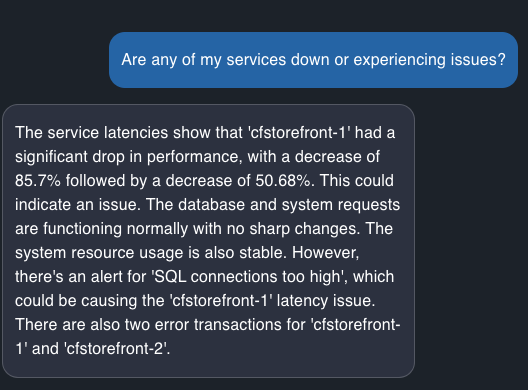Click 'experiencing issues?' in the blue bubble
The width and height of the screenshot is (528, 390).
[429, 60]
